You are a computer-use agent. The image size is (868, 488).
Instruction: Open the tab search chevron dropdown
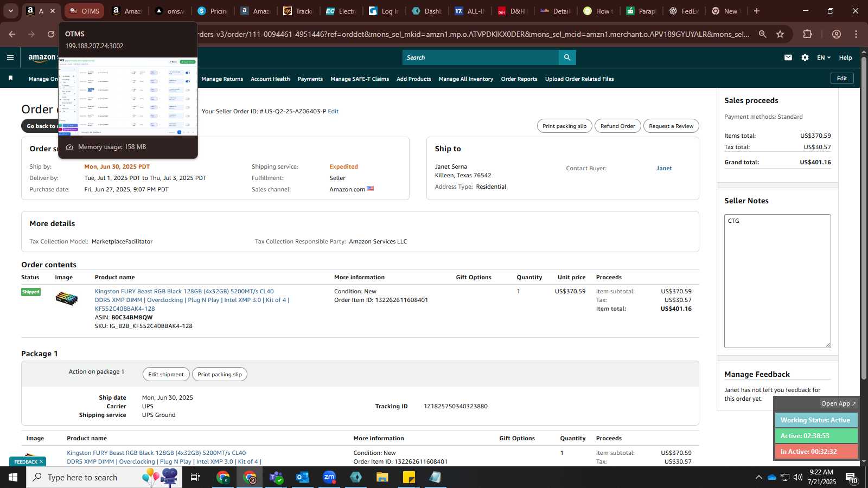(x=10, y=11)
